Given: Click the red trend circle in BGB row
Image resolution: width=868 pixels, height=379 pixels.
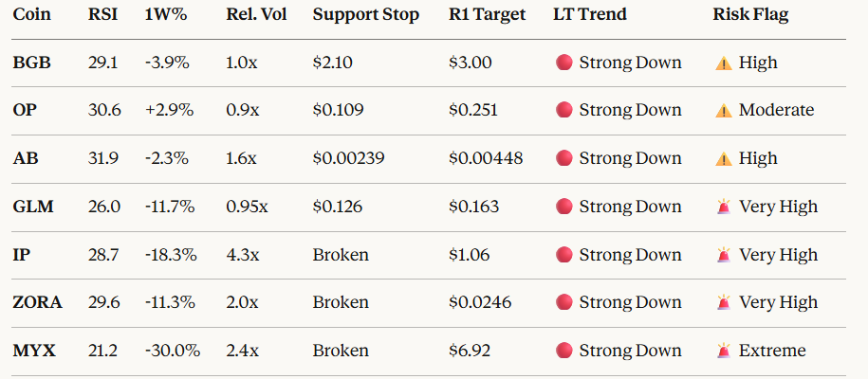Looking at the screenshot, I should click(x=563, y=63).
